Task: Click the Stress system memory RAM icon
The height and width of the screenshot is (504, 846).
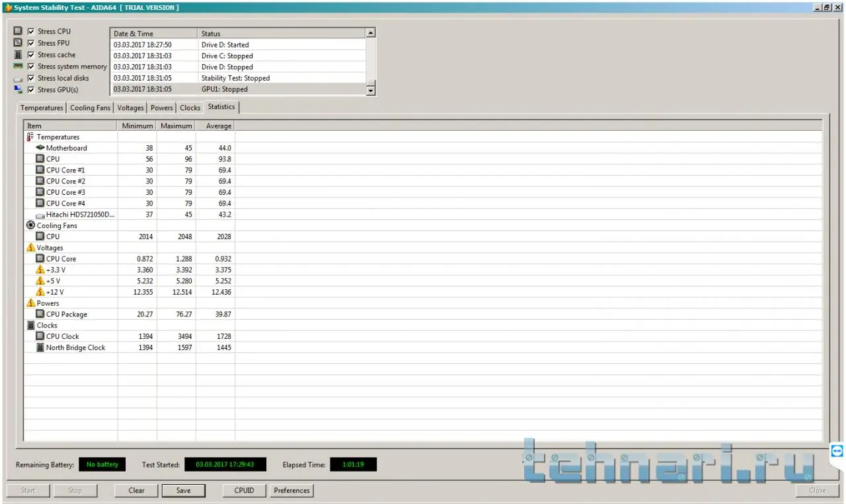Action: pyautogui.click(x=18, y=66)
